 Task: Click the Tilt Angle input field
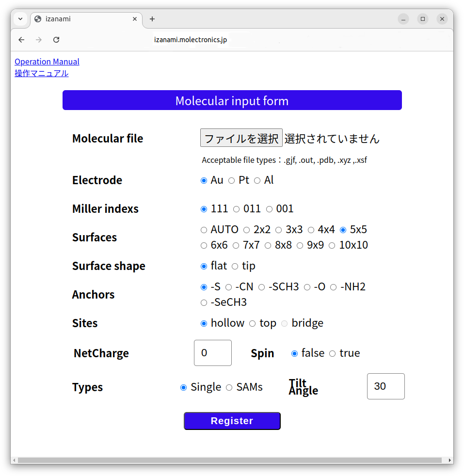pyautogui.click(x=386, y=386)
